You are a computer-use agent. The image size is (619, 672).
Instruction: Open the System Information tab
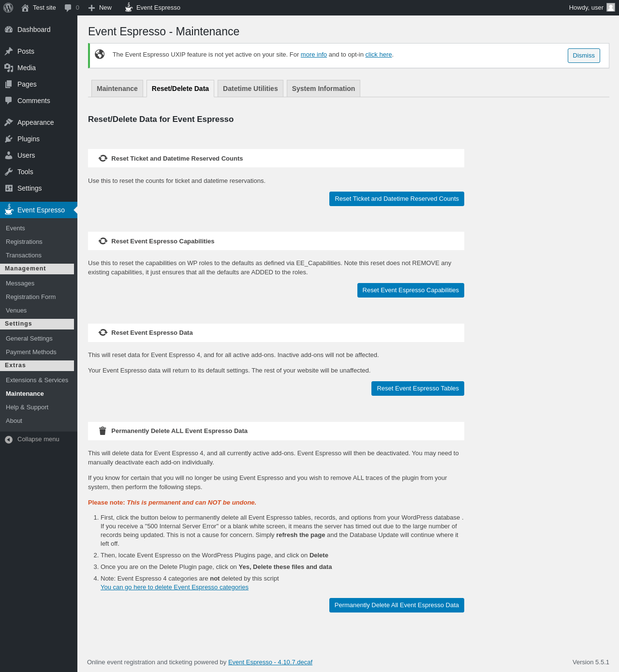pos(324,89)
